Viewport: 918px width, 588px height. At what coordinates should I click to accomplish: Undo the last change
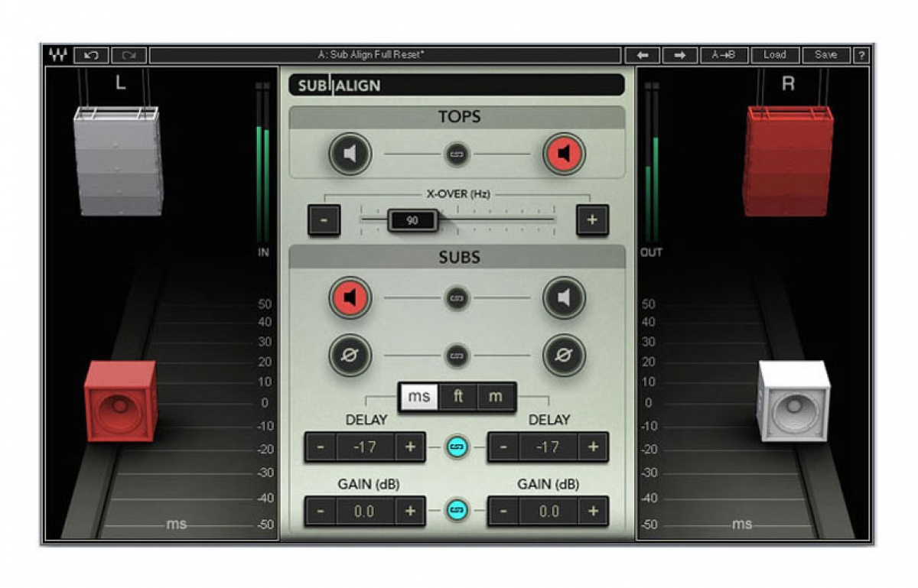point(92,55)
